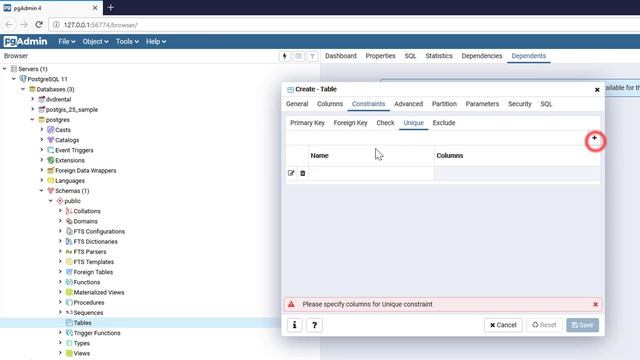The height and width of the screenshot is (360, 640).
Task: Switch to the Security tab
Action: (x=520, y=104)
